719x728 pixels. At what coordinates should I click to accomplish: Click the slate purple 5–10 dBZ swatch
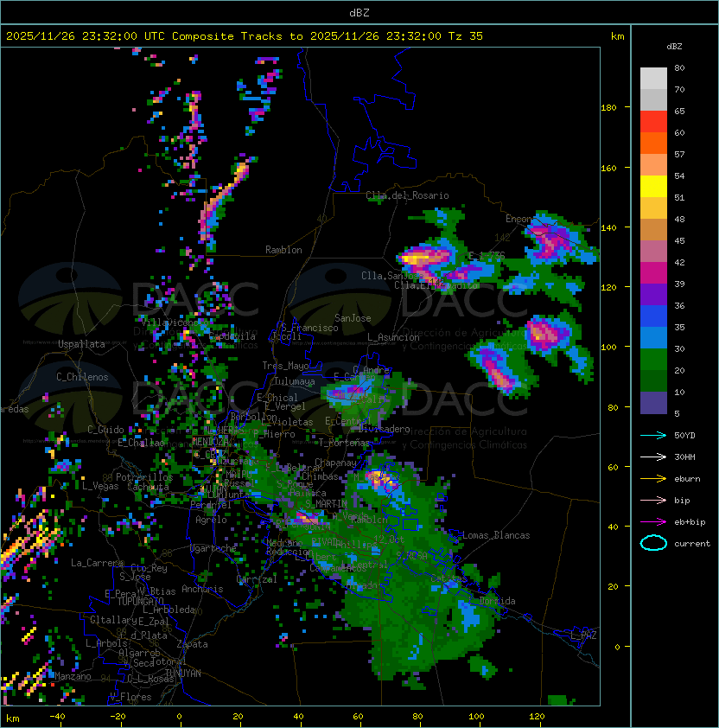pos(653,403)
